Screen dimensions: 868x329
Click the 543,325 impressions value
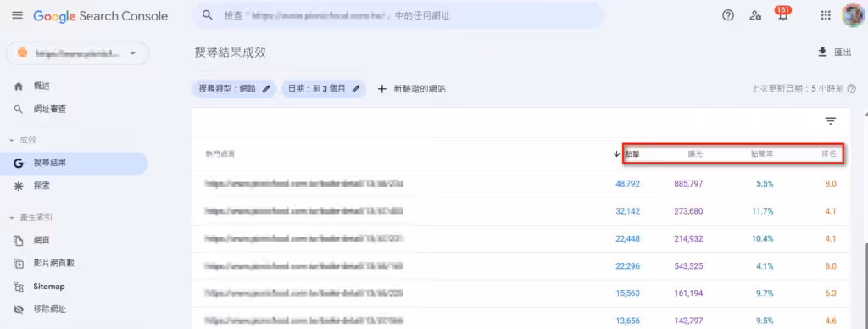[x=688, y=266]
